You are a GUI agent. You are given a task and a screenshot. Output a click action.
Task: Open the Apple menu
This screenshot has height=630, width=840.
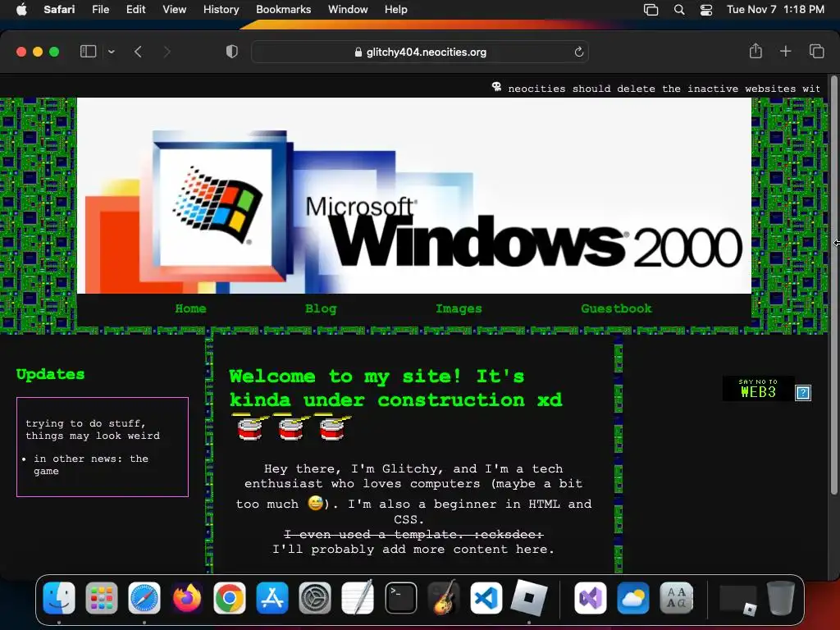(21, 9)
